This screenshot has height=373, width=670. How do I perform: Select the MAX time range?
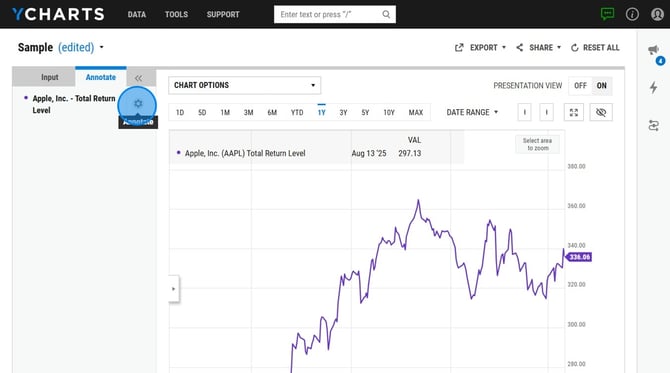(416, 112)
